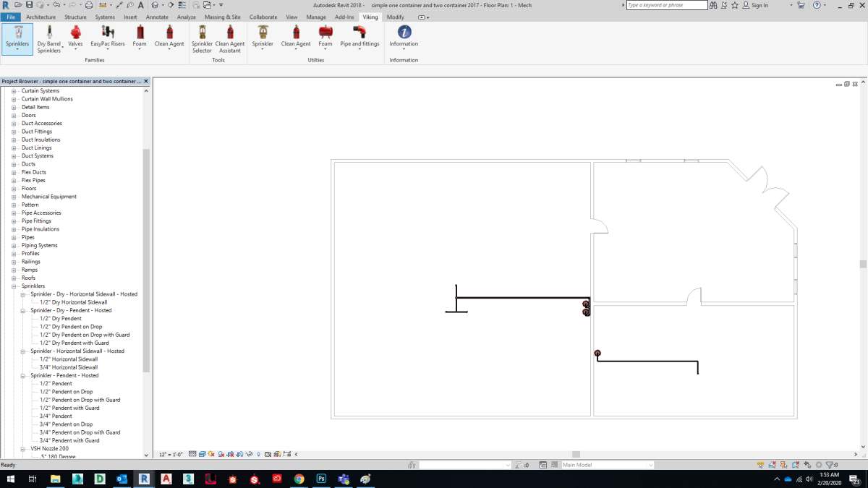The height and width of the screenshot is (488, 868).
Task: Open the Collaborate ribbon tab
Action: coord(263,17)
